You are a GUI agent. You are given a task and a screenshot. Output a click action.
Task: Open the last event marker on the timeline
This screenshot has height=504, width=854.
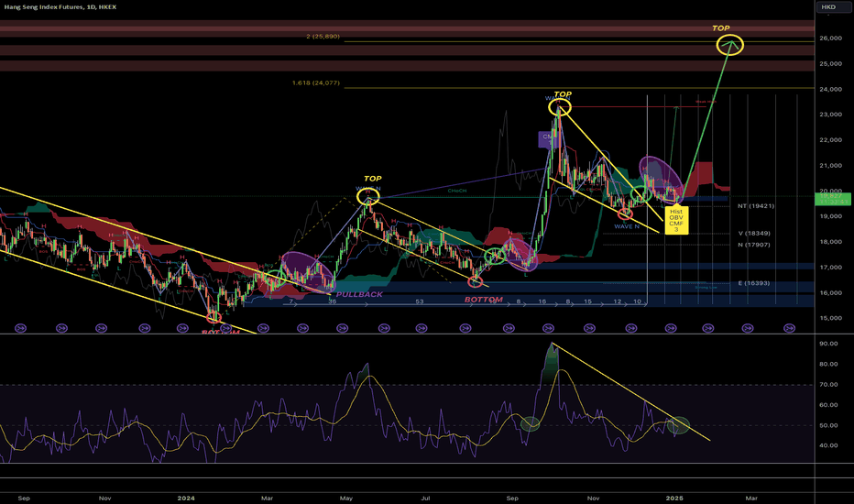[789, 328]
